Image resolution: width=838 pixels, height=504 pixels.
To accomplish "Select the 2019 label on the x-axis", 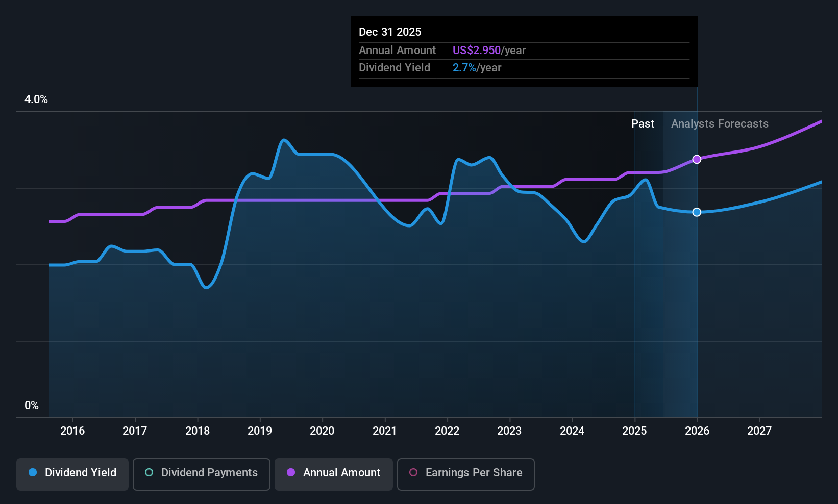I will [x=260, y=431].
